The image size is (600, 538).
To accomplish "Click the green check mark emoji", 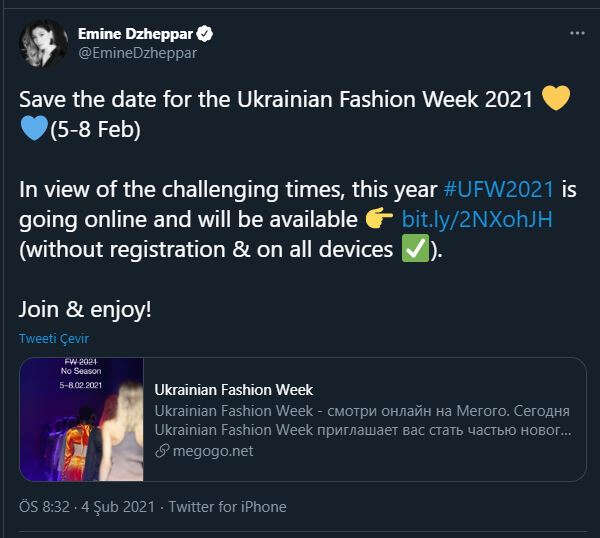I will click(x=414, y=250).
